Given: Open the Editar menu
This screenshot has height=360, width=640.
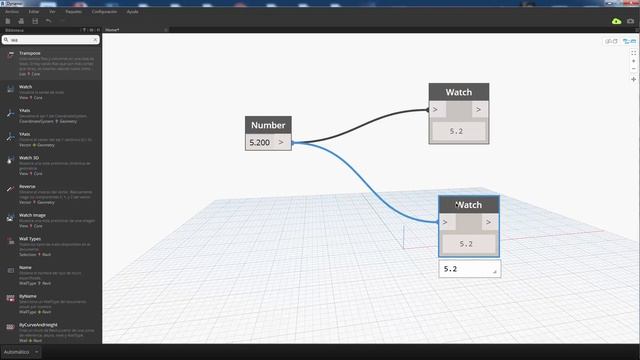Looking at the screenshot, I should pyautogui.click(x=34, y=12).
